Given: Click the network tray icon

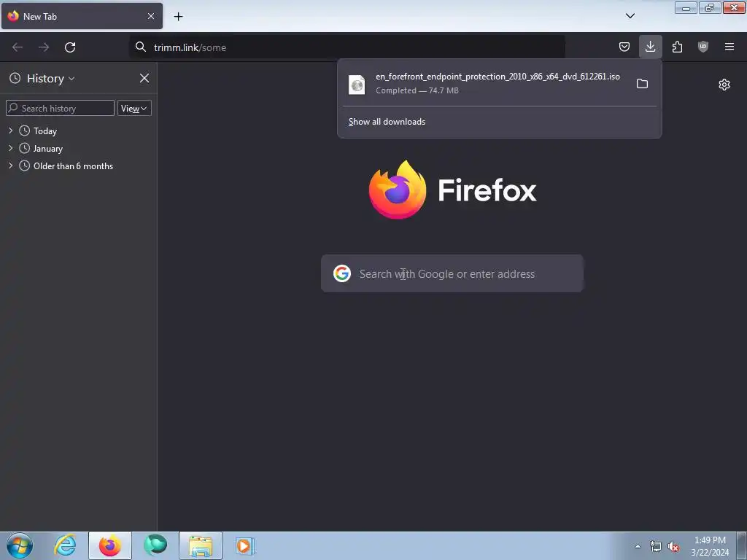Looking at the screenshot, I should [x=656, y=547].
